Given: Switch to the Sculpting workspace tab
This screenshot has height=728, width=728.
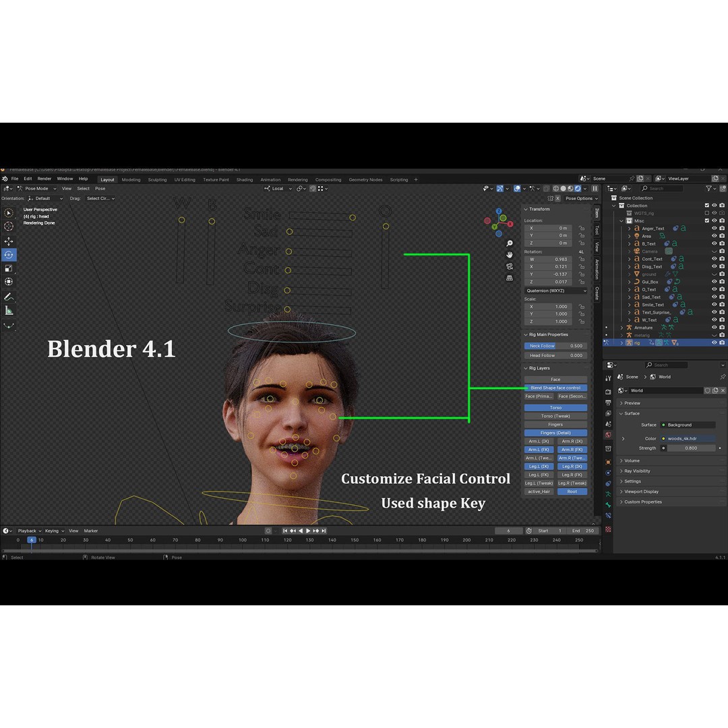Looking at the screenshot, I should [x=157, y=180].
